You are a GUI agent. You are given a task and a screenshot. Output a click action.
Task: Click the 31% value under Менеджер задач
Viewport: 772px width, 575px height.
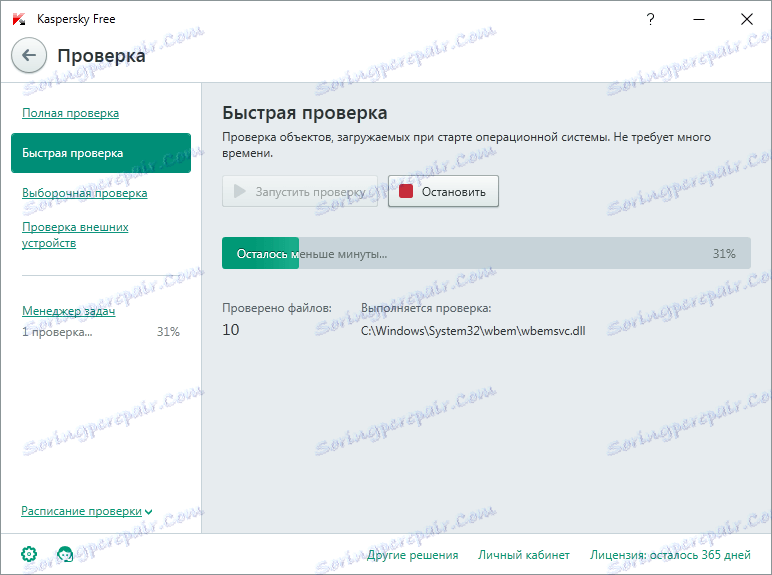pyautogui.click(x=168, y=332)
